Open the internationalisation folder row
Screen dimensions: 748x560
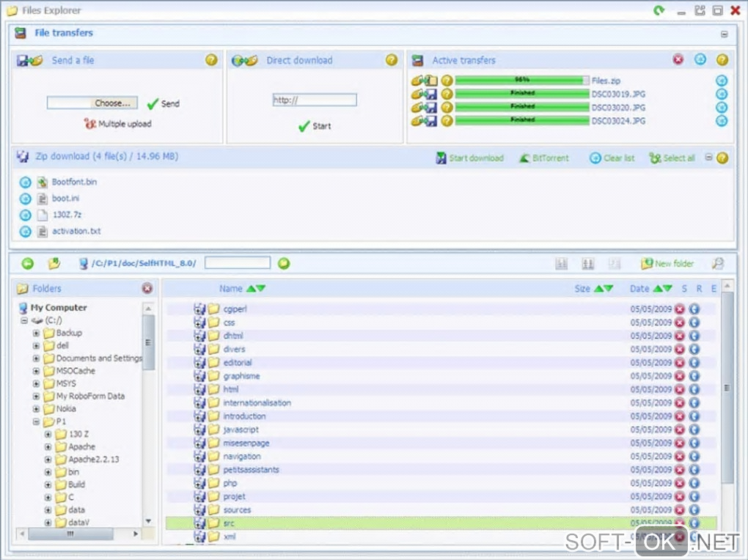coord(441,403)
